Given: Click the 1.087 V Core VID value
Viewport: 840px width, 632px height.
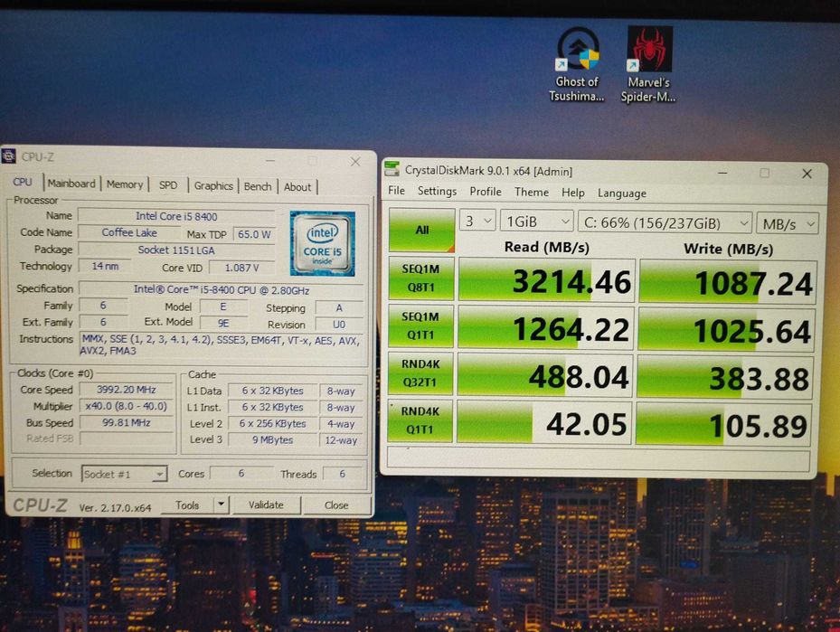Looking at the screenshot, I should [x=241, y=268].
